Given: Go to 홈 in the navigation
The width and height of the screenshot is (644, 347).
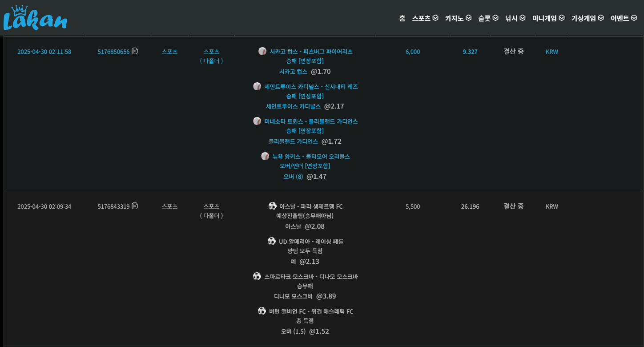Looking at the screenshot, I should click(x=402, y=18).
